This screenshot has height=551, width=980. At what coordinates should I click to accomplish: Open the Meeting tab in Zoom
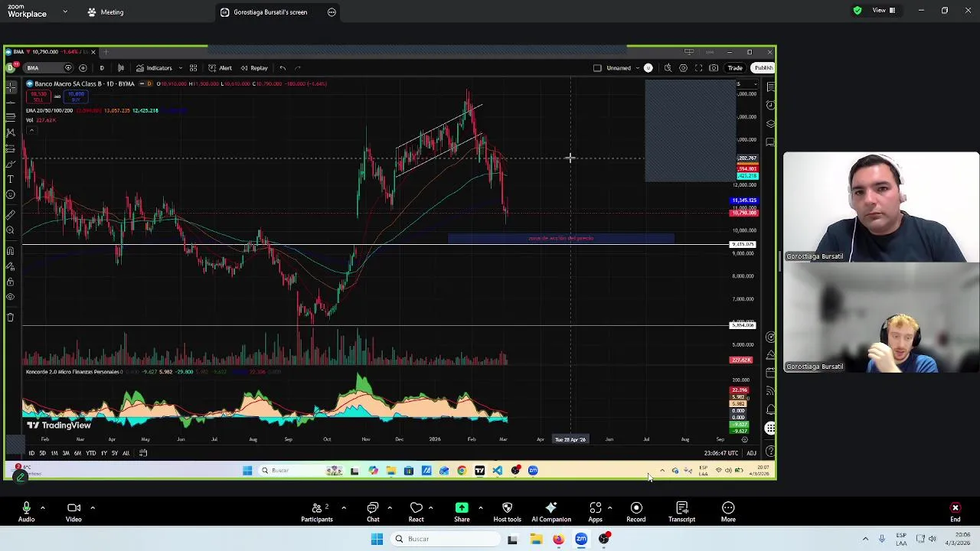coord(106,12)
